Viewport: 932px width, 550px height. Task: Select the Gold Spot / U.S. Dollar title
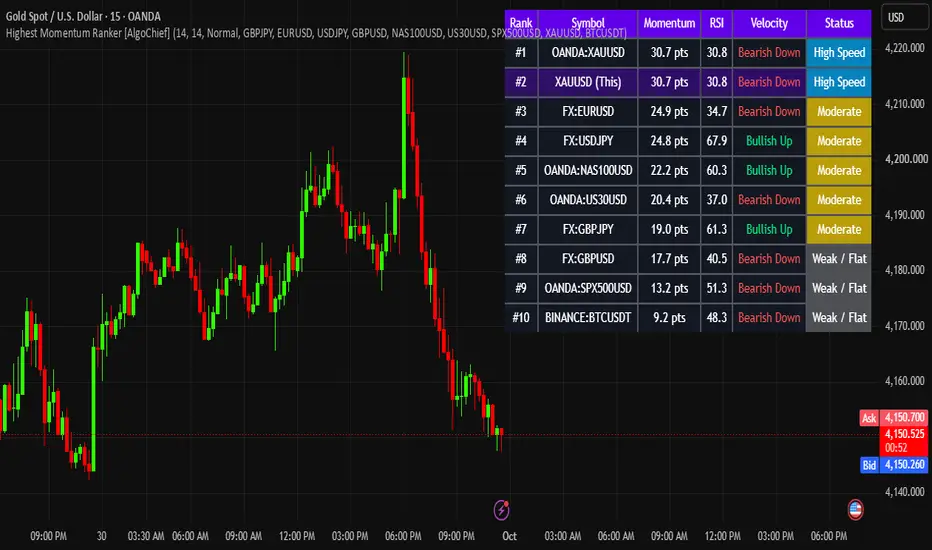point(83,16)
